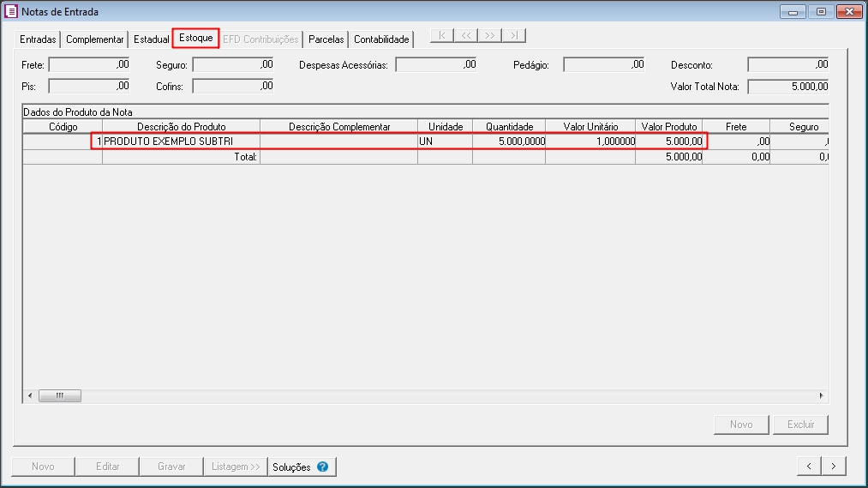
Task: Click the bottom-right previous arrow button
Action: 809,467
